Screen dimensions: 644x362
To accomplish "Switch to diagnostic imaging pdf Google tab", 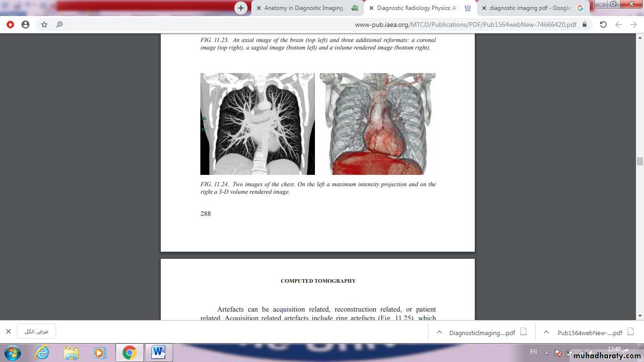I will click(530, 8).
